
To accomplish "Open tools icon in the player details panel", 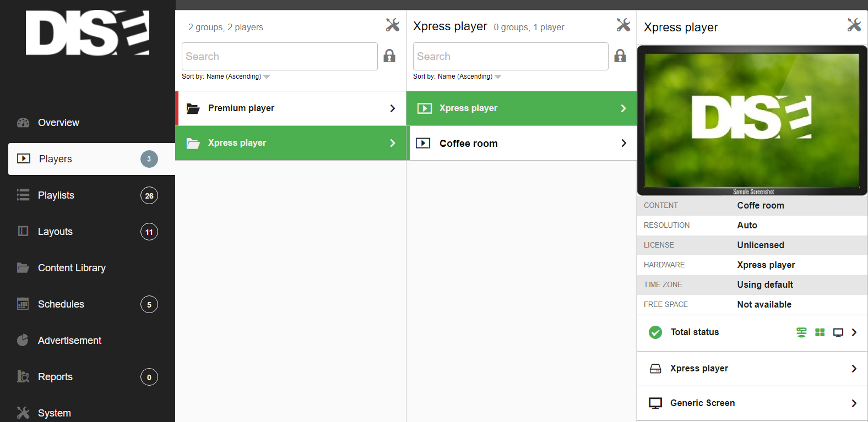I will point(854,25).
